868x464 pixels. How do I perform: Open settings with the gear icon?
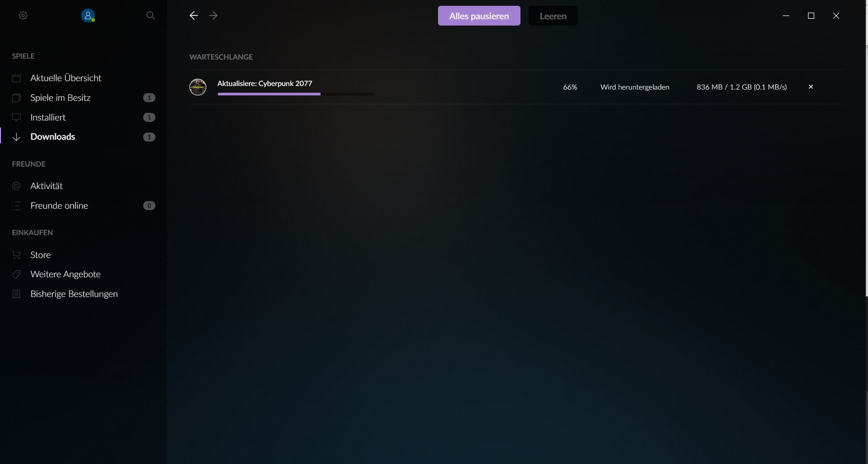tap(23, 16)
